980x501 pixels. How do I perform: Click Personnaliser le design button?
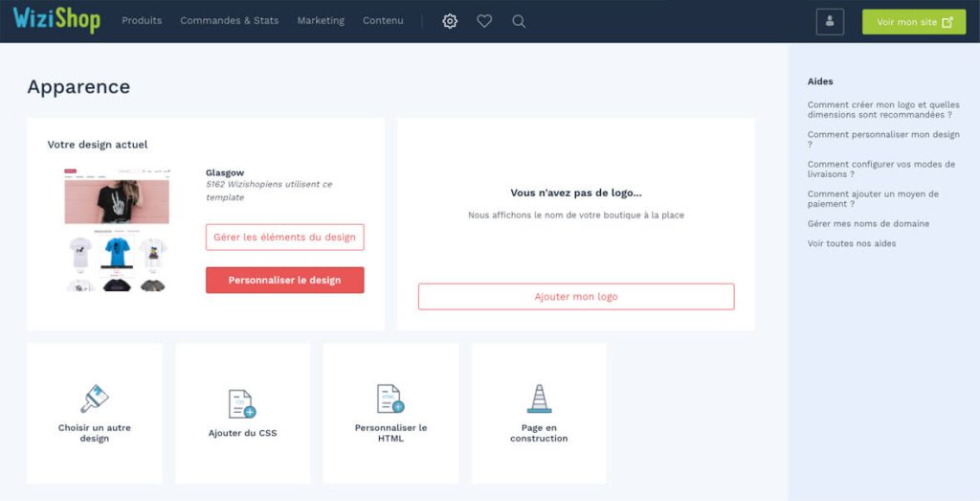pyautogui.click(x=285, y=281)
